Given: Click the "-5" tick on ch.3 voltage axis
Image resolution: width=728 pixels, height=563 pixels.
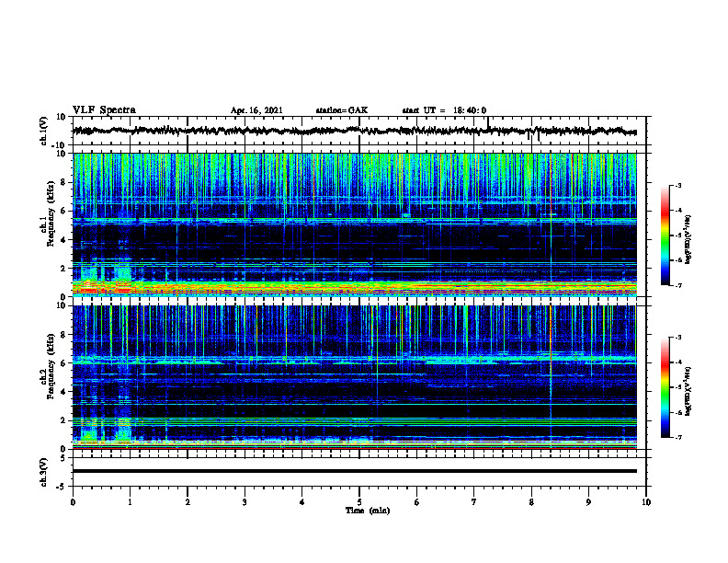Looking at the screenshot, I should pos(63,487).
